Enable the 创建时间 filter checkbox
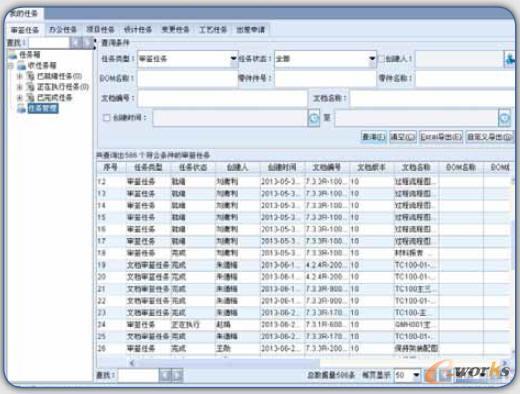Viewport: 520px width, 394px height. 107,118
